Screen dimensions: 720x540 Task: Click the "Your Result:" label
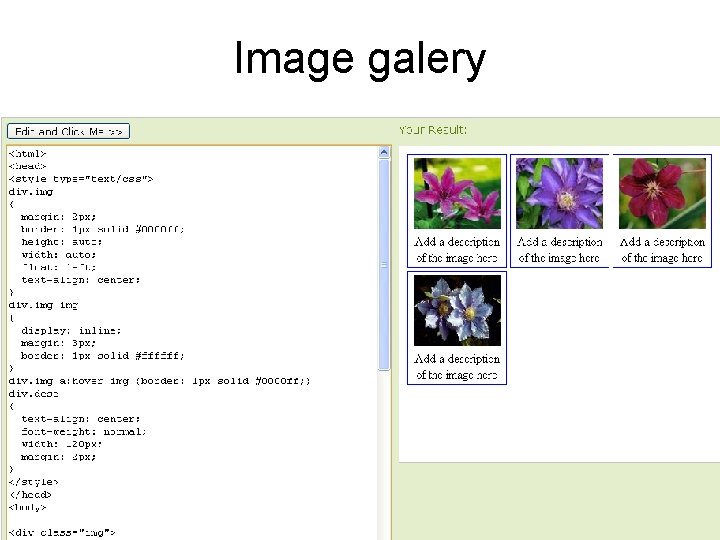coord(433,130)
